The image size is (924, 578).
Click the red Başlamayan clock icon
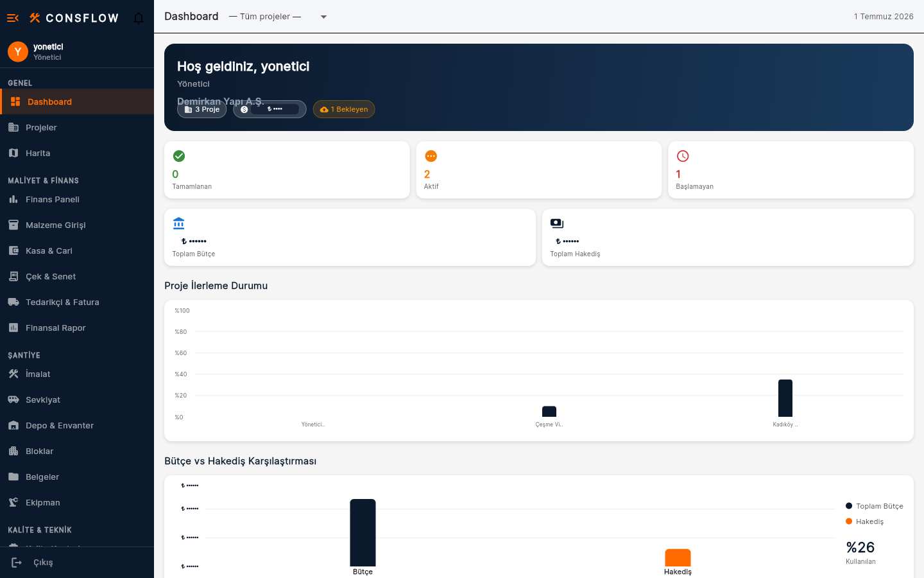pos(683,156)
